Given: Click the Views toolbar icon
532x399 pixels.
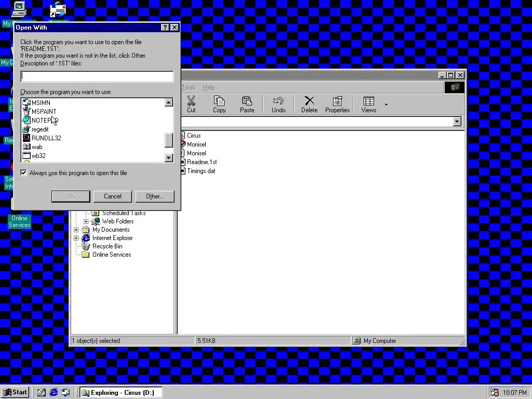Looking at the screenshot, I should [369, 104].
